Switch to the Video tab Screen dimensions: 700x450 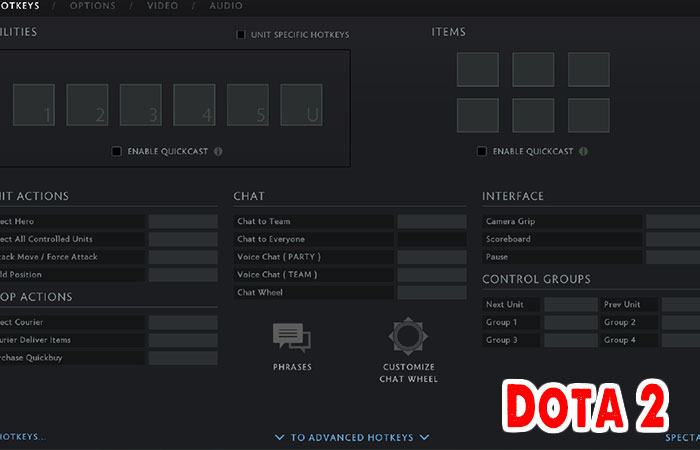click(x=162, y=6)
